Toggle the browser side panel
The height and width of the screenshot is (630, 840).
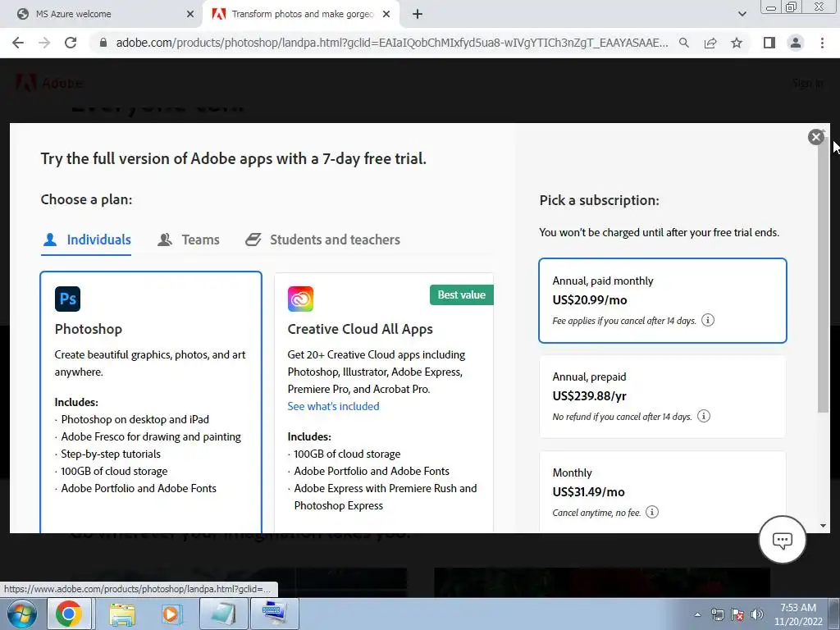click(769, 43)
